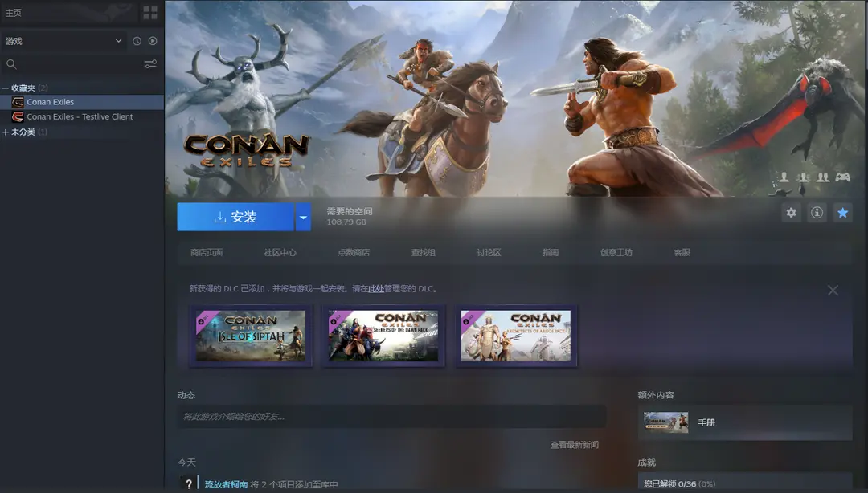Image resolution: width=868 pixels, height=493 pixels.
Task: Open install options dropdown arrow
Action: (x=303, y=217)
